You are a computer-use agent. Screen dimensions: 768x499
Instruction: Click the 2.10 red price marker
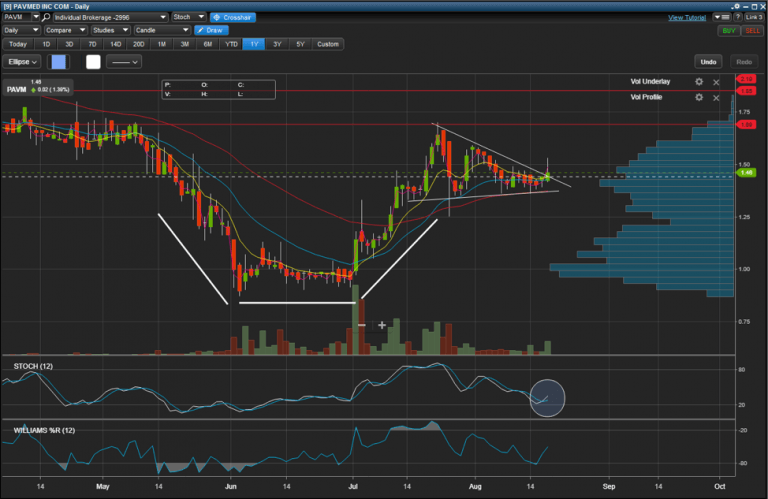click(x=746, y=79)
